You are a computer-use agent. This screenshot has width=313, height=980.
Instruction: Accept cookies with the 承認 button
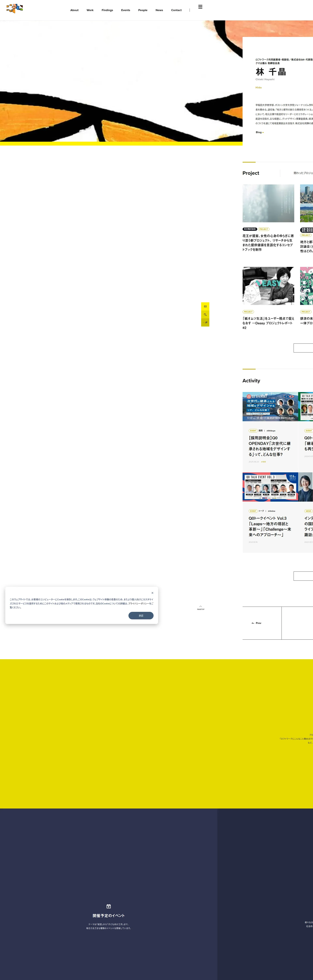tap(141, 616)
